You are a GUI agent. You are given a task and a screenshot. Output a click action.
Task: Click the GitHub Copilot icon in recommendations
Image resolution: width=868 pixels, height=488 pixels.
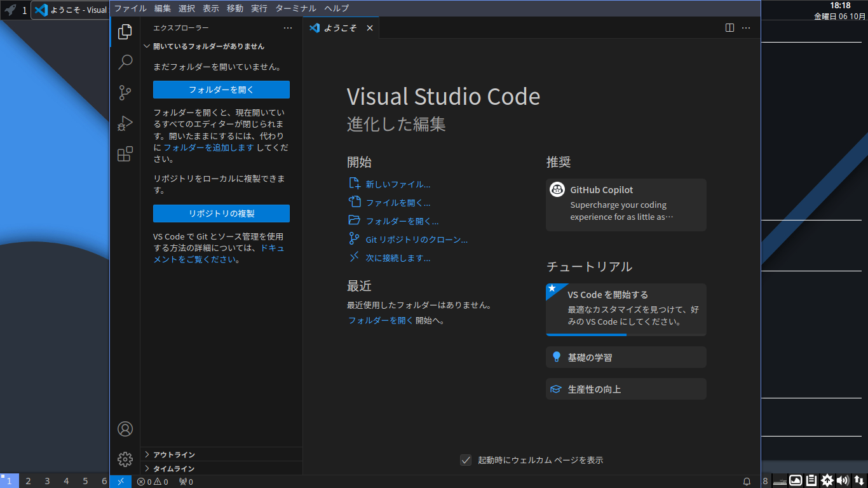tap(557, 189)
